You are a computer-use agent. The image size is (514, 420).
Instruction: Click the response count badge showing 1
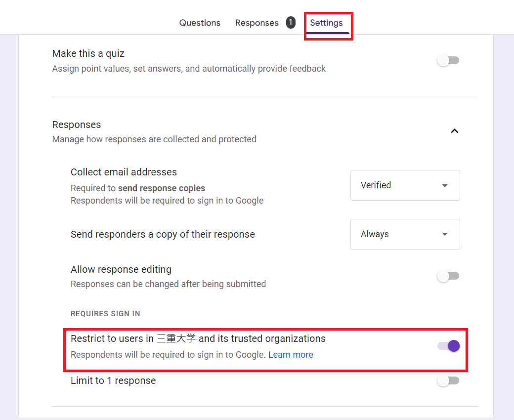coord(291,22)
